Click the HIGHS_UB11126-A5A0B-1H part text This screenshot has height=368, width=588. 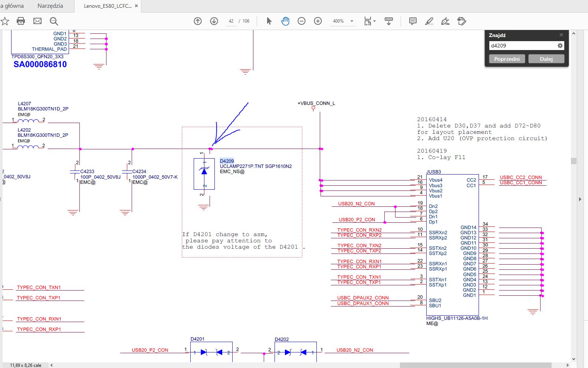tap(457, 318)
